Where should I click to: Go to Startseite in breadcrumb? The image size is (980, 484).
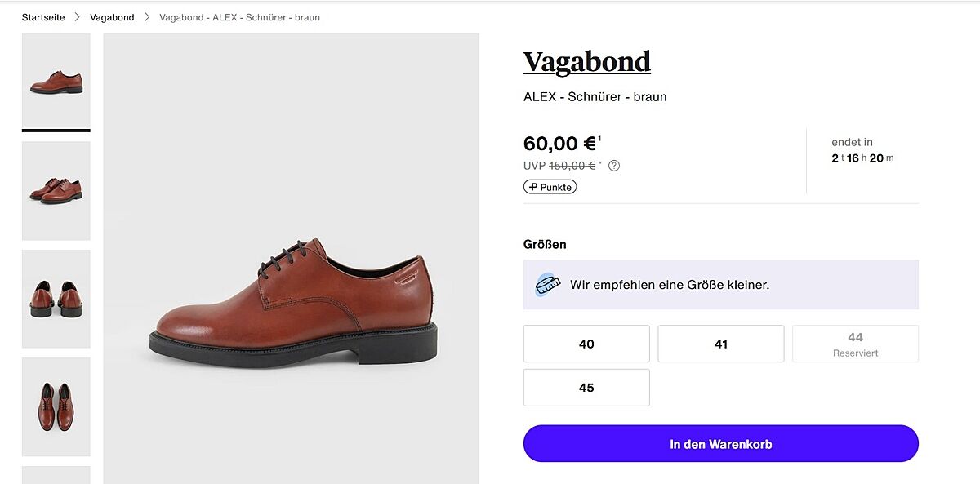click(x=43, y=17)
